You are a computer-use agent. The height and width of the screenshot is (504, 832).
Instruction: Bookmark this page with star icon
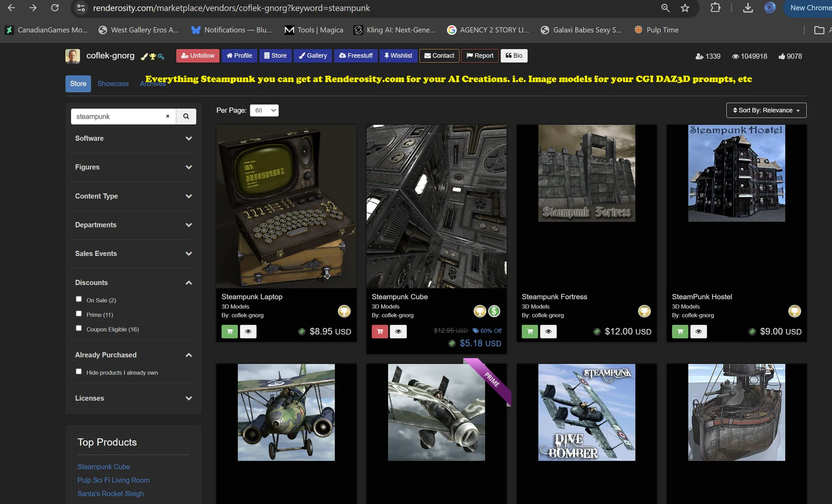[685, 8]
